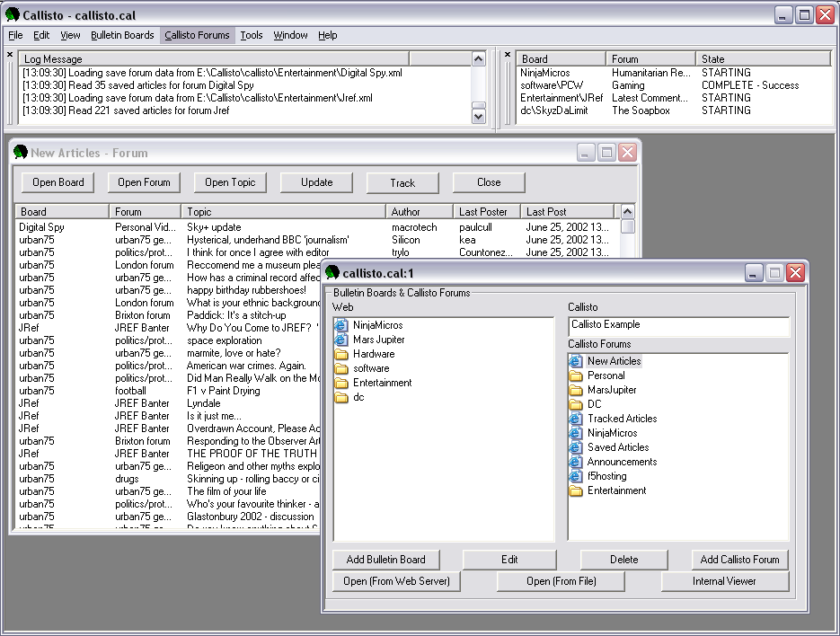Screen dimensions: 840x636
Task: Click the New Articles forum icon
Action: tap(575, 361)
